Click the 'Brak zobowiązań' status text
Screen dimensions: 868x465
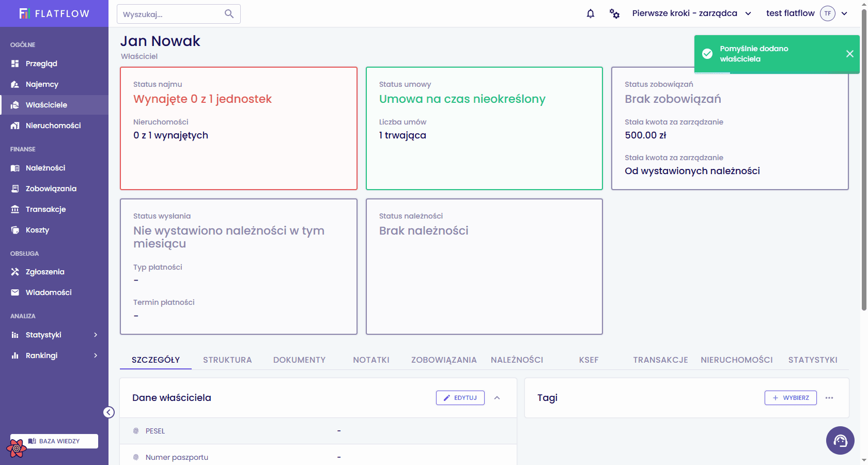coord(673,99)
